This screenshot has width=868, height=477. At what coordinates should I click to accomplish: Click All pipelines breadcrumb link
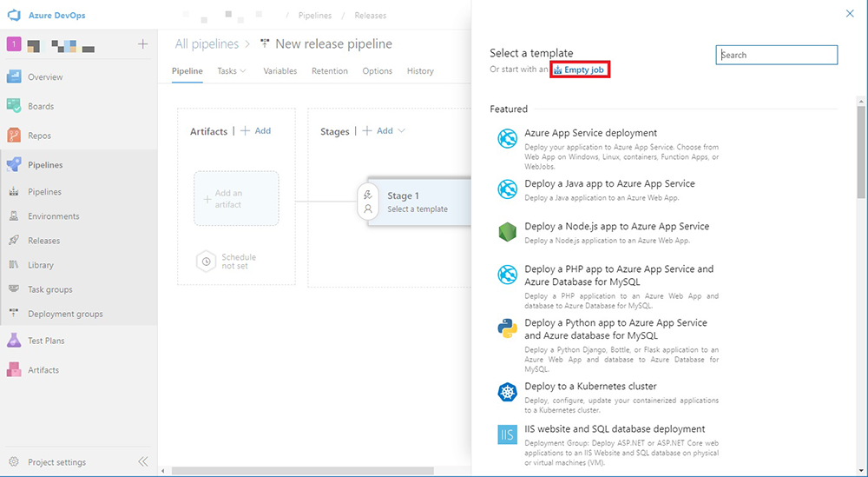pyautogui.click(x=207, y=43)
